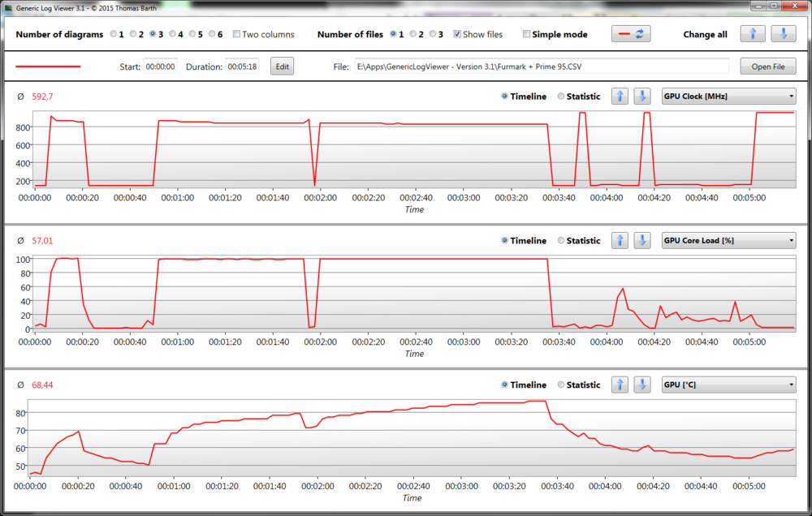This screenshot has height=516, width=812.
Task: Click the Open File button
Action: coord(767,67)
